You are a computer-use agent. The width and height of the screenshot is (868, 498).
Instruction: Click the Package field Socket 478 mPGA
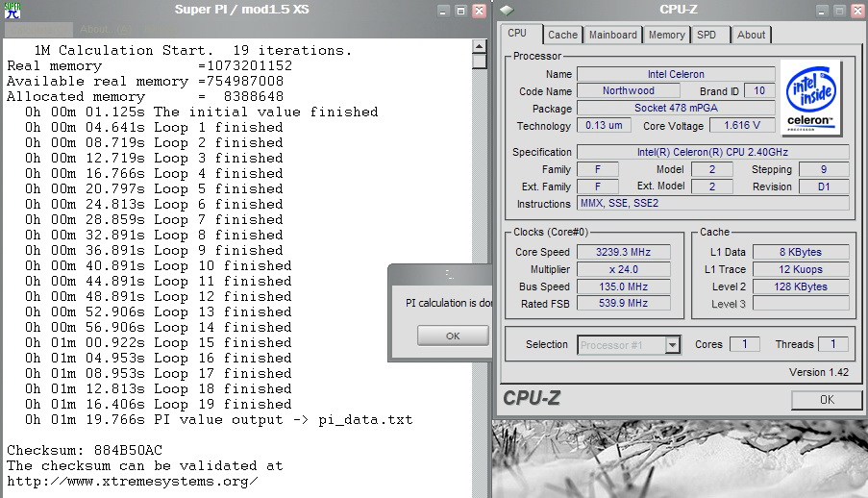click(x=676, y=108)
